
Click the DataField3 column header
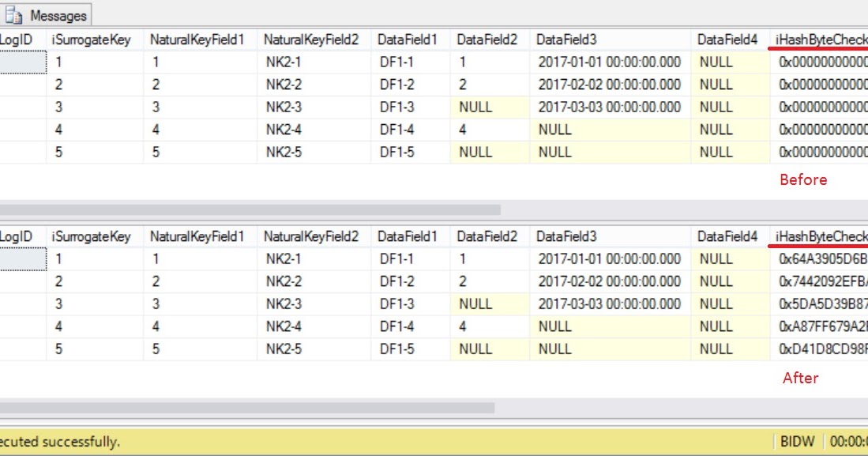(x=562, y=37)
